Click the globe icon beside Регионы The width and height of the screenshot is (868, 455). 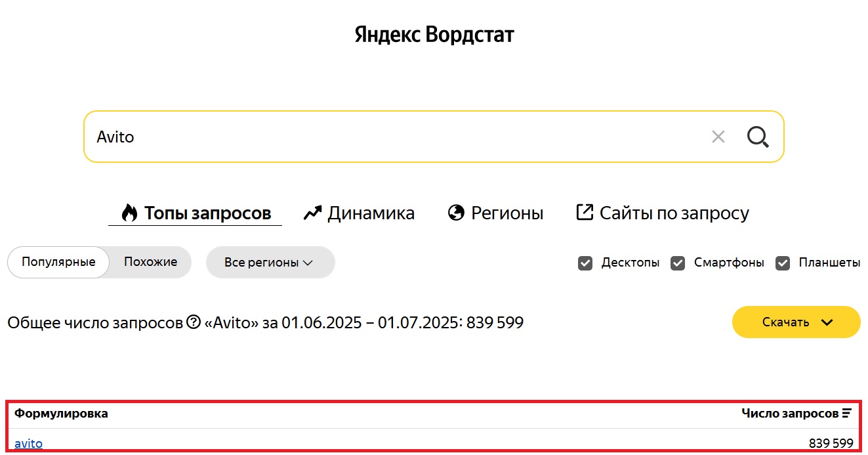pos(456,213)
